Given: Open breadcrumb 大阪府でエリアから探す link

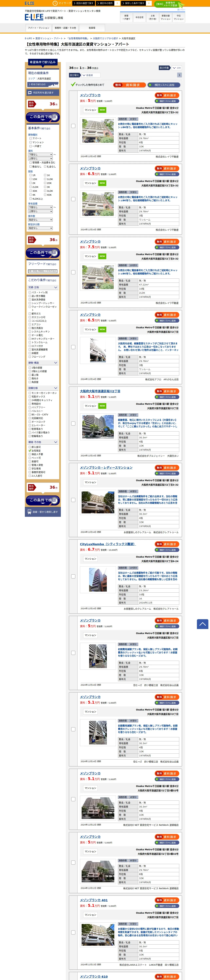Looking at the screenshot, I should pos(105,38).
